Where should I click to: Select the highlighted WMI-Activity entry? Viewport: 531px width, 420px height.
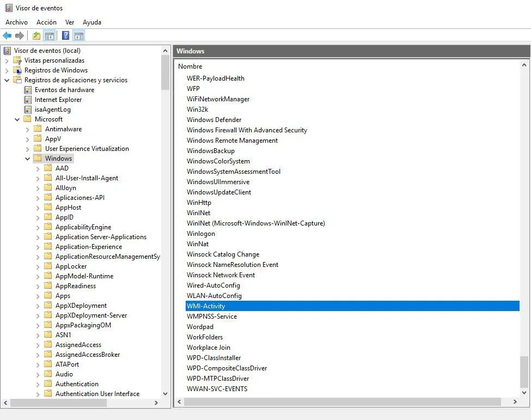(x=352, y=306)
